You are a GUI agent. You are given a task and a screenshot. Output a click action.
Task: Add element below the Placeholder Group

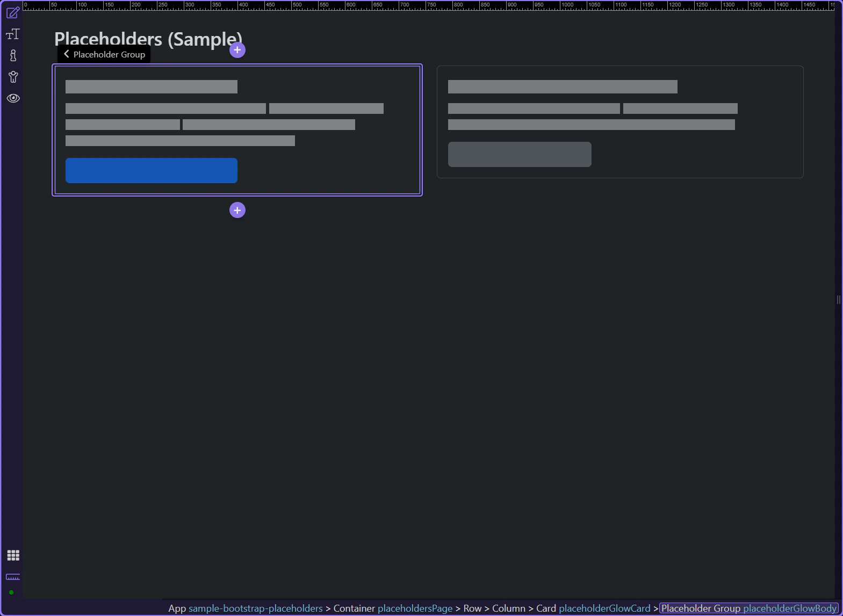coord(237,210)
